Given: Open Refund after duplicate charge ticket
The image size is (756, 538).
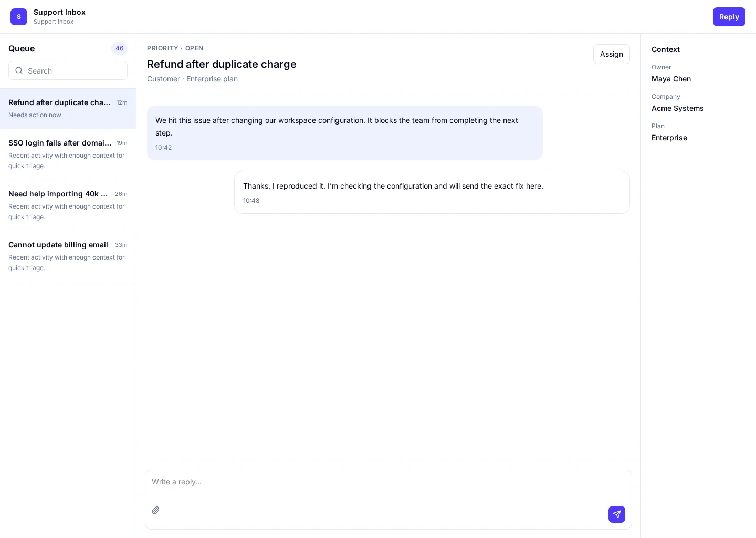Looking at the screenshot, I should [68, 109].
